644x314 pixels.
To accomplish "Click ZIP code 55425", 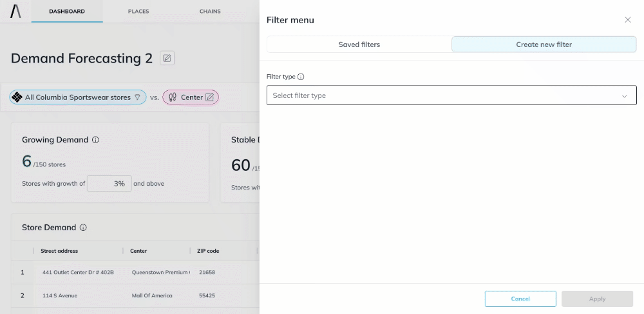I will click(207, 295).
